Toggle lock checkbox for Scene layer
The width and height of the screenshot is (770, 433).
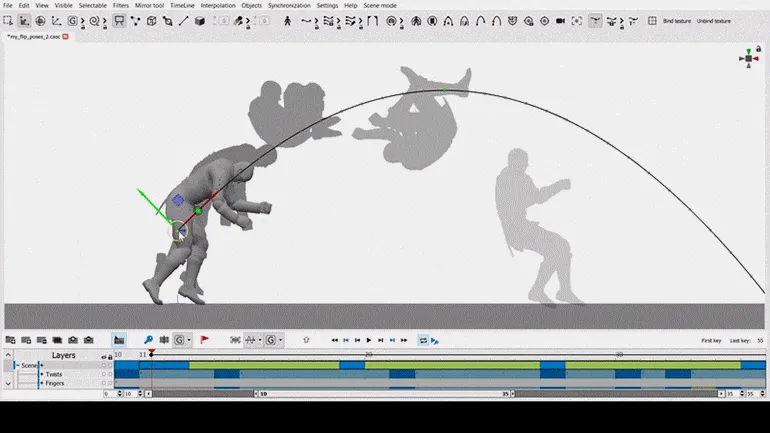[x=109, y=365]
